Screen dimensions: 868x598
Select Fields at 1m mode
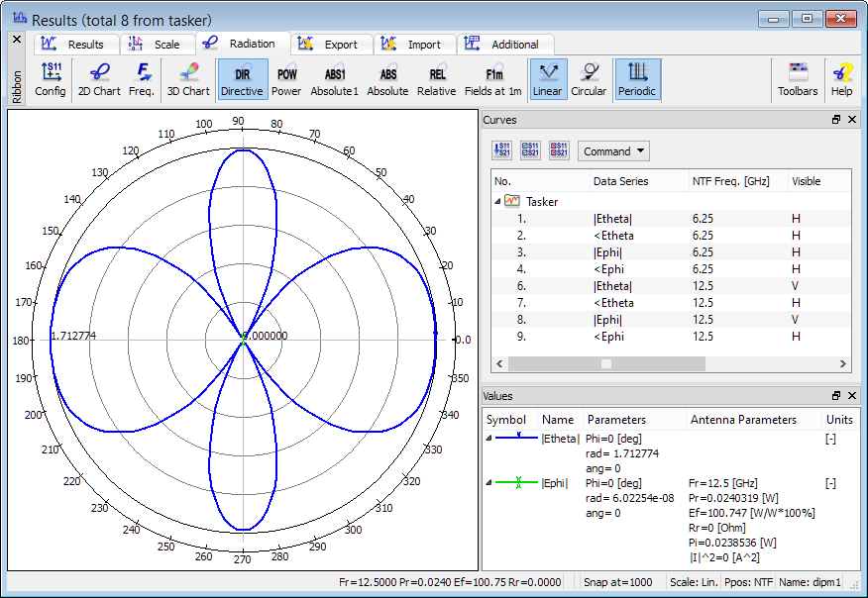[492, 80]
